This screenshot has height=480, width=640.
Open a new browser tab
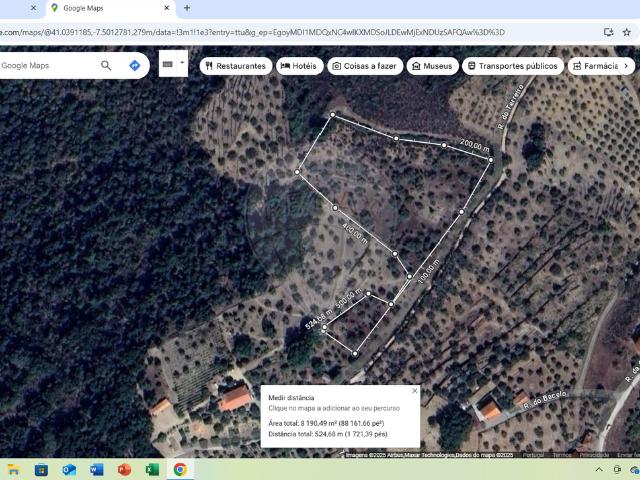coord(187,8)
